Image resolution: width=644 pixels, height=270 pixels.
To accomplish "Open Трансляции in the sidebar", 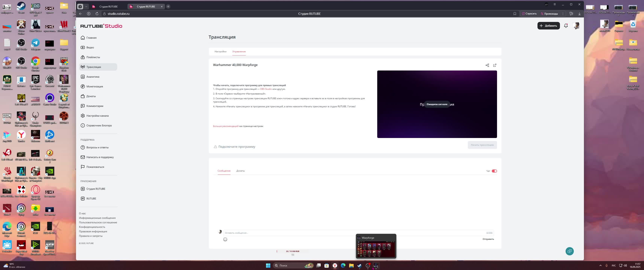I will pos(93,67).
